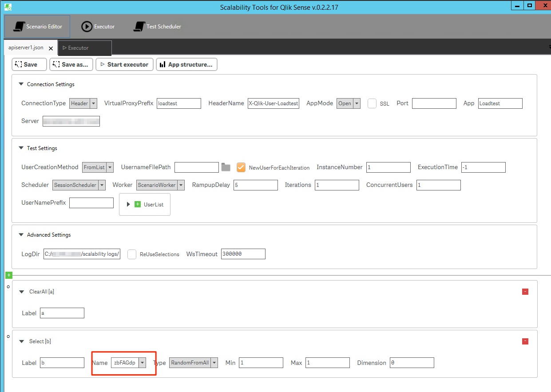Open the Test Scheduler tab
551x392 pixels.
click(x=157, y=26)
